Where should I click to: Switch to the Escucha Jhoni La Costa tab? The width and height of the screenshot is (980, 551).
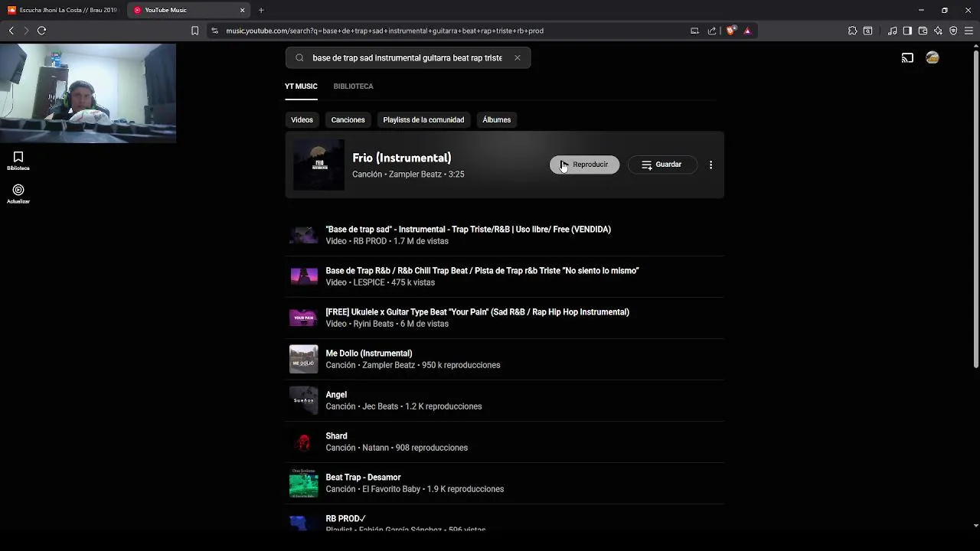click(63, 10)
